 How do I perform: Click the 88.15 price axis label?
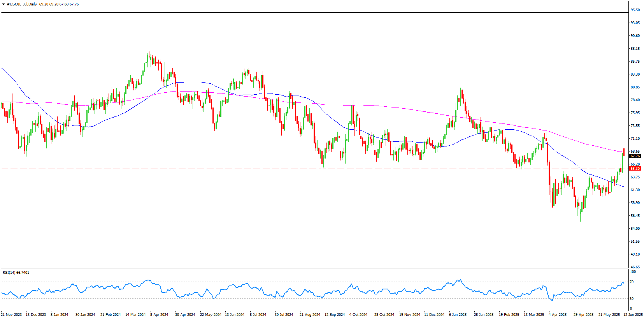tap(635, 49)
